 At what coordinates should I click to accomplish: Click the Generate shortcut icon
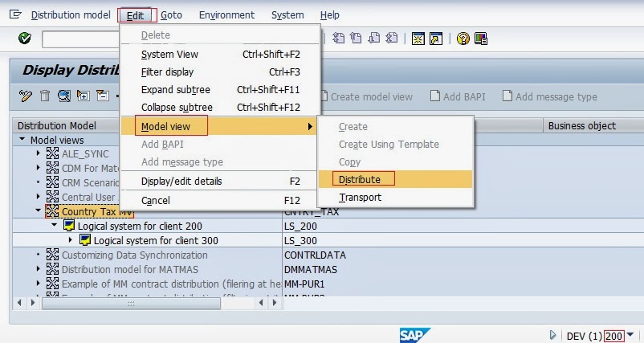(436, 39)
